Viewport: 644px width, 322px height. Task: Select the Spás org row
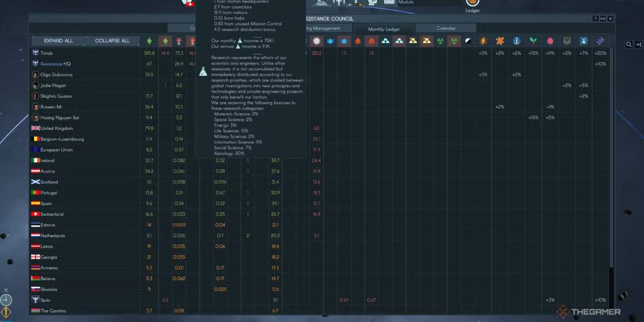coord(320,300)
